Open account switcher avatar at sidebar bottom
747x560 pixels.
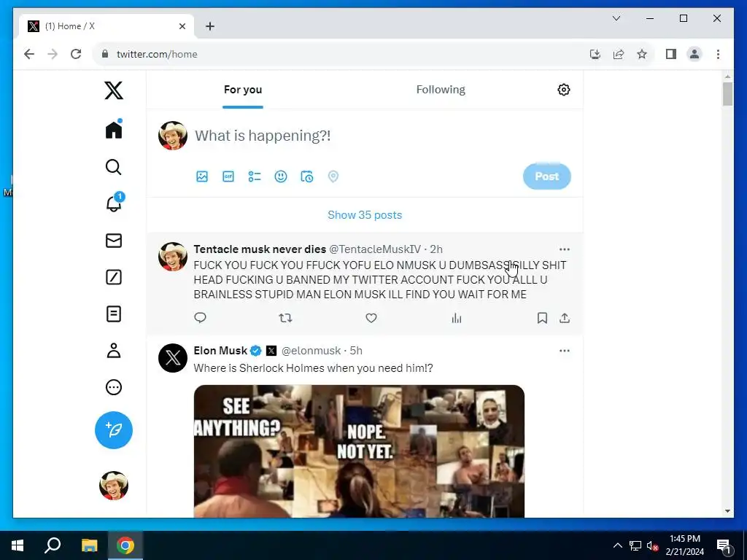coord(113,486)
